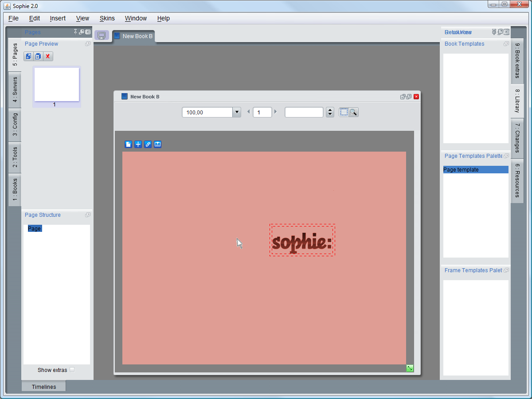This screenshot has height=399, width=532.
Task: Open the Timelines tab at the bottom
Action: click(x=44, y=387)
